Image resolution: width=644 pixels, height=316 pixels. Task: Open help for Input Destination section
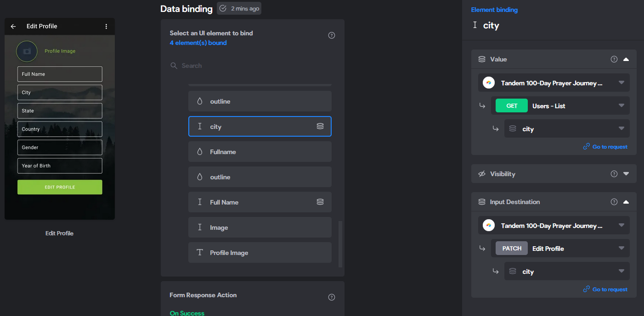pyautogui.click(x=614, y=202)
